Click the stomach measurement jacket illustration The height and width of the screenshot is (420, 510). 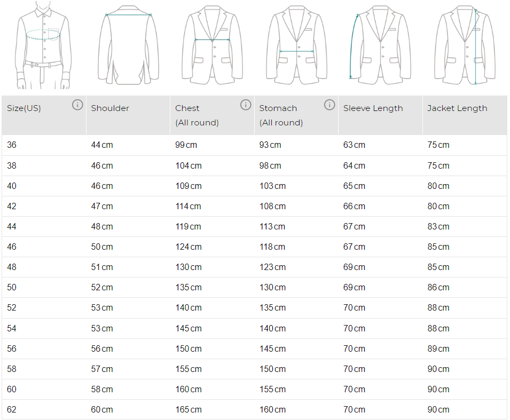click(297, 45)
